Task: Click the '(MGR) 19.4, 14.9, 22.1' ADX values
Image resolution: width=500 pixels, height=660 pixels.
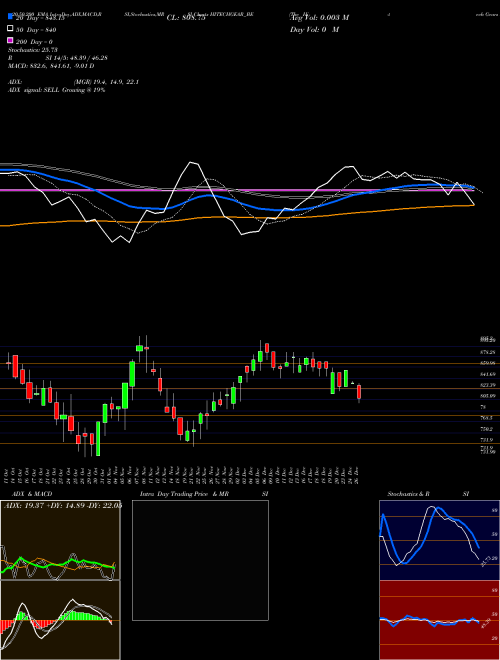Action: [x=106, y=82]
